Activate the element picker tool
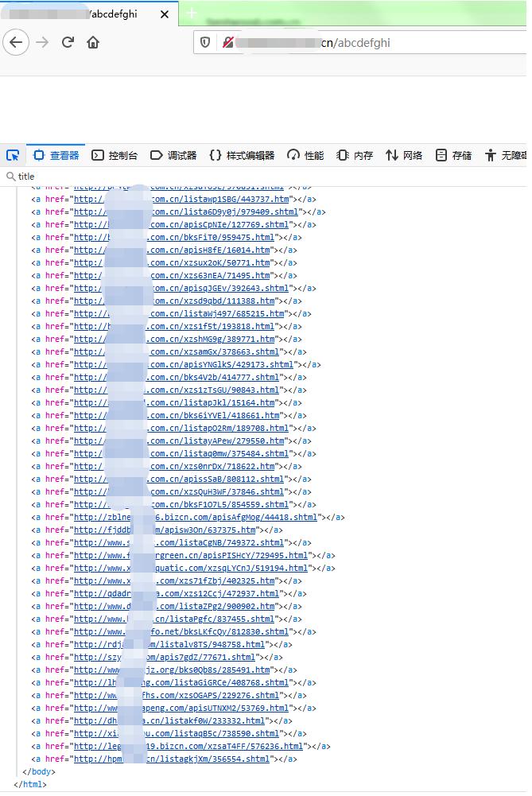The height and width of the screenshot is (796, 532). click(13, 155)
